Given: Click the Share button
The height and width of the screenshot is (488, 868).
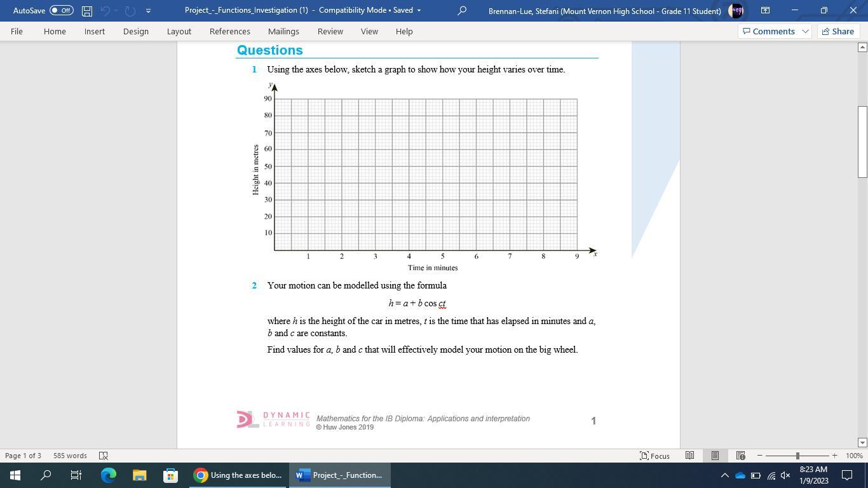Looking at the screenshot, I should 837,31.
